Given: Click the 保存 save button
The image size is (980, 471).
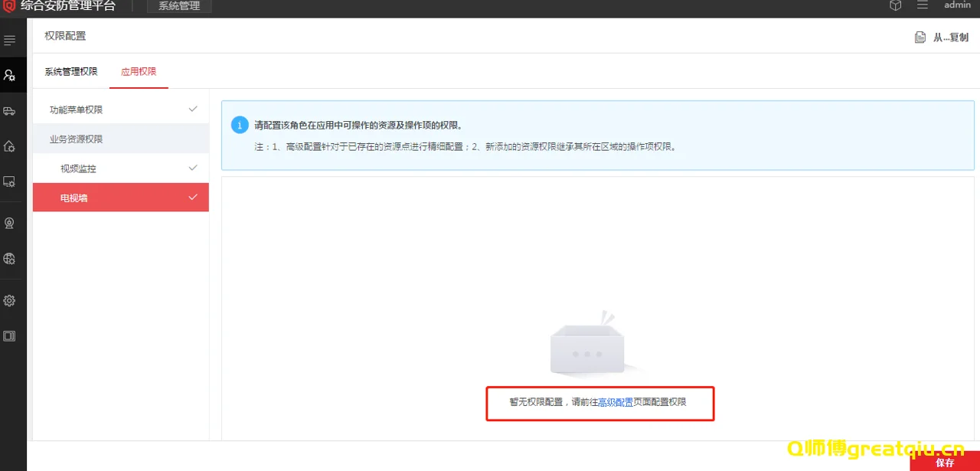Looking at the screenshot, I should (x=943, y=463).
